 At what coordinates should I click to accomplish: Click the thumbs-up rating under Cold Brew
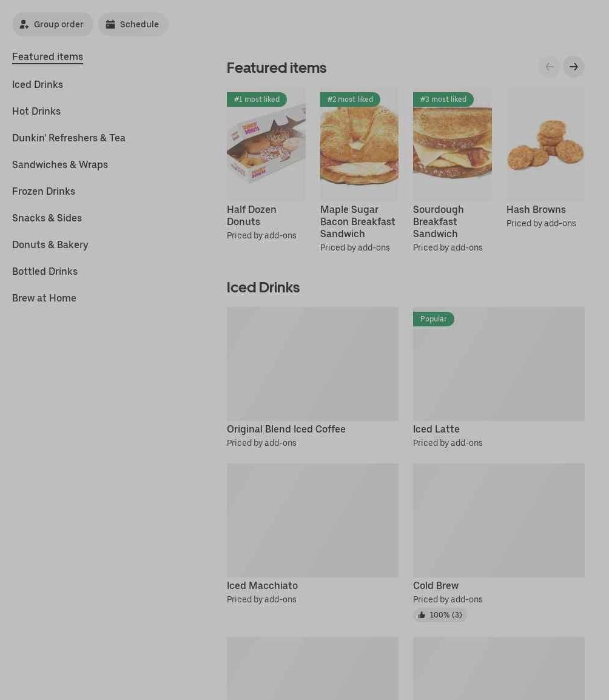(x=440, y=614)
